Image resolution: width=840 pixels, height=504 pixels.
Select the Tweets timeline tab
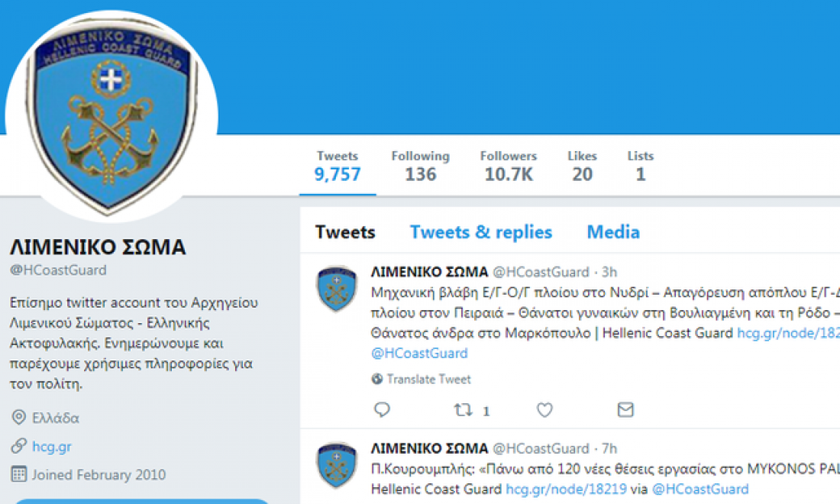pyautogui.click(x=345, y=232)
